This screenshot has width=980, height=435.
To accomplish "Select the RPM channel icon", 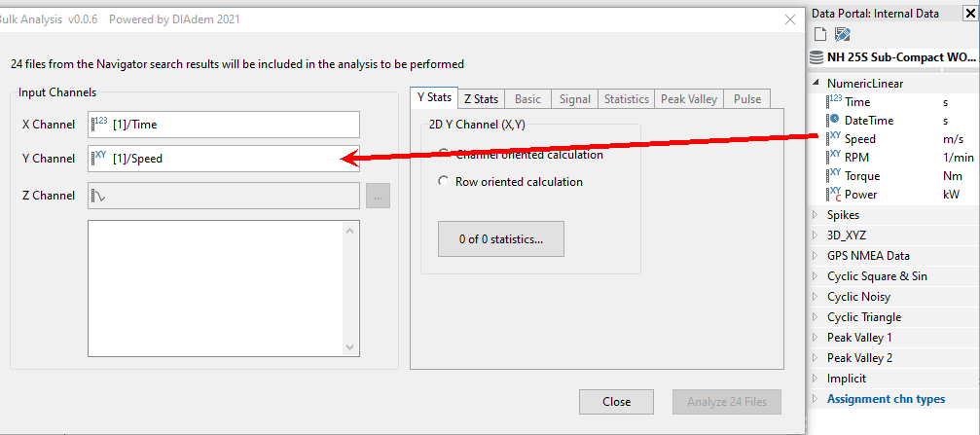I will [834, 158].
